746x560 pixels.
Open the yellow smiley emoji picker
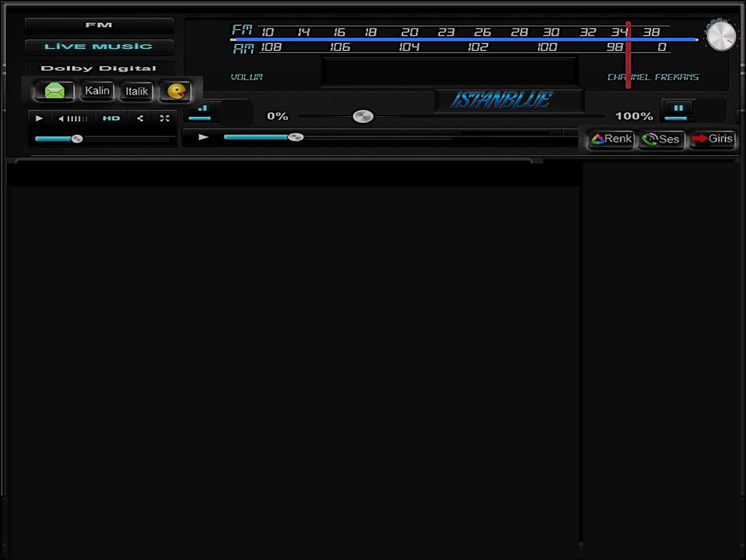point(176,91)
